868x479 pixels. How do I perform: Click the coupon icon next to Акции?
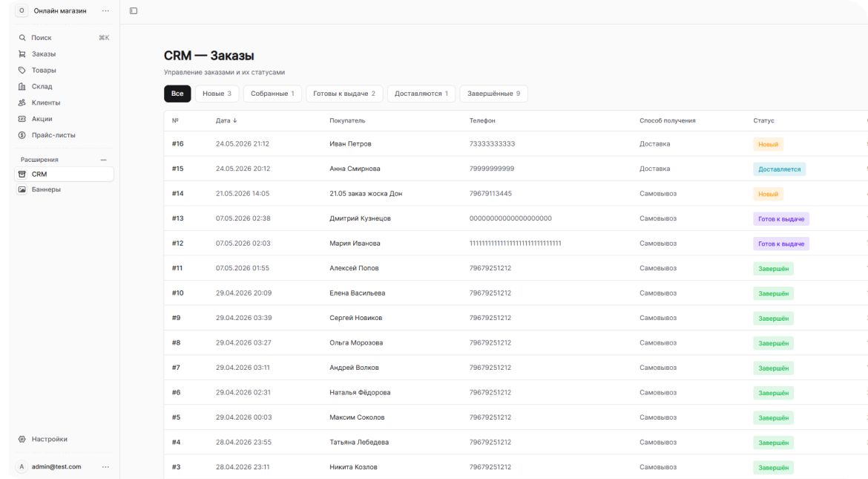[x=22, y=119]
